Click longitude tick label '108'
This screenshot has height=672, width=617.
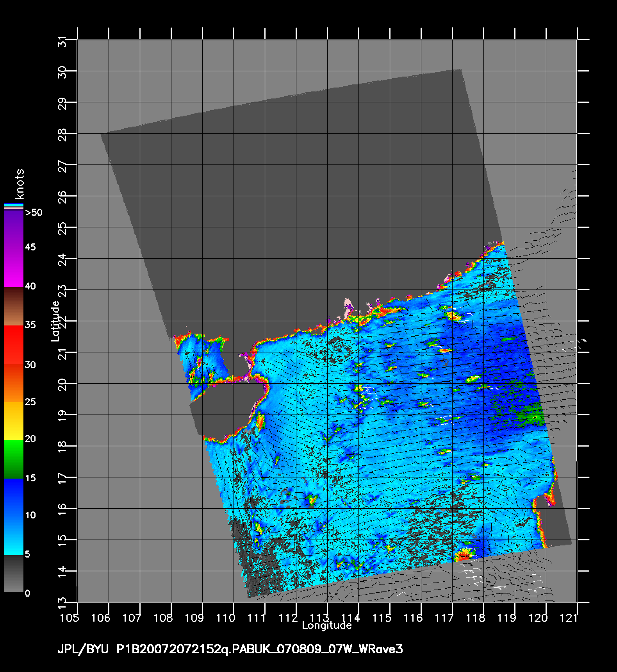163,618
